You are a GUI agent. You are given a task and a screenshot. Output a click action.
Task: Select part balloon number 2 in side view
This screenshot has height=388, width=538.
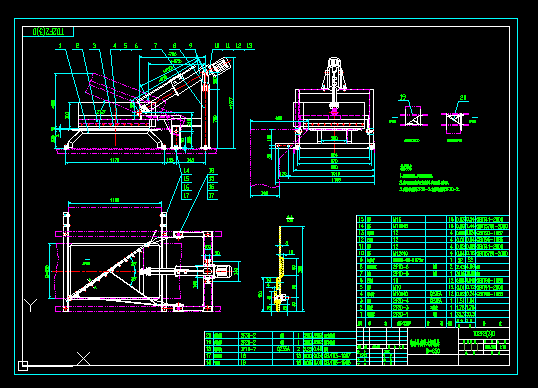[x=78, y=45]
